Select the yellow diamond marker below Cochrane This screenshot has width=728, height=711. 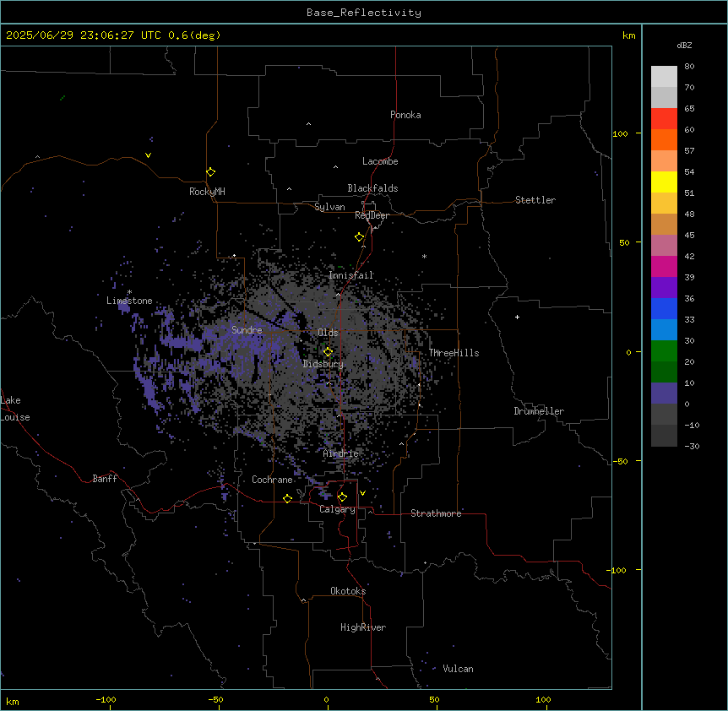[x=287, y=498]
